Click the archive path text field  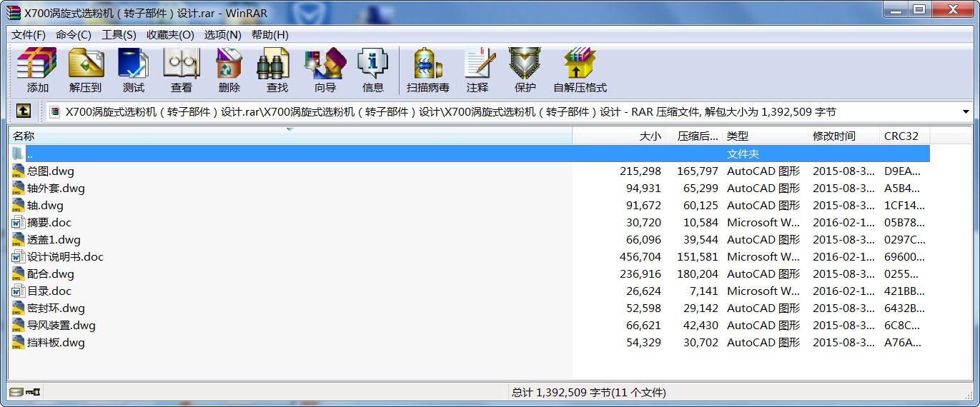[x=504, y=111]
